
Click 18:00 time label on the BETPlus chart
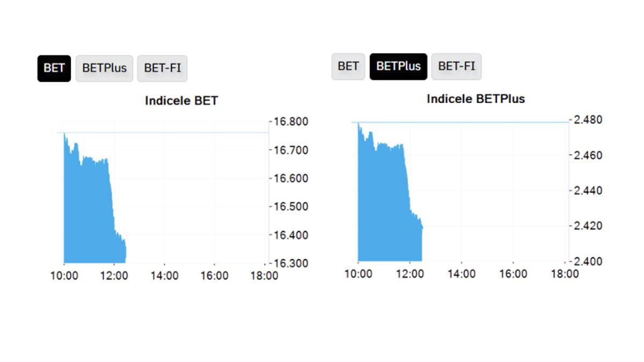pyautogui.click(x=565, y=274)
